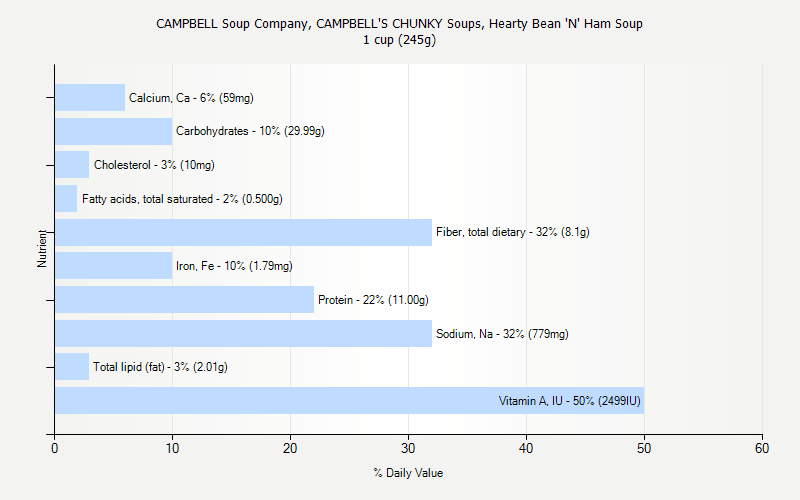Select the Total lipid (fat) bar

(72, 367)
